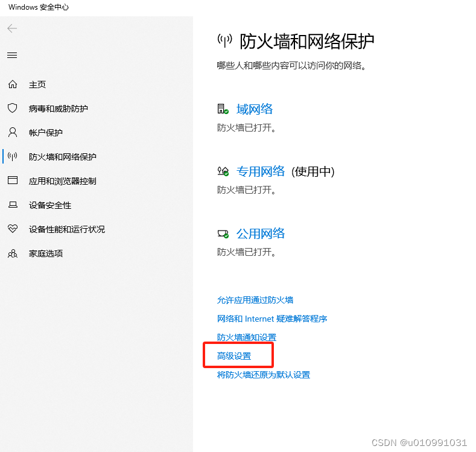Screen dimensions: 476x452
Task: Click the window icon for 应用和浏览器控制
Action: click(x=13, y=180)
